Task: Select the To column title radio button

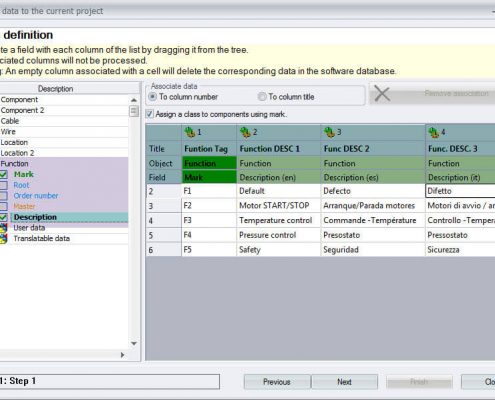Action: point(262,97)
